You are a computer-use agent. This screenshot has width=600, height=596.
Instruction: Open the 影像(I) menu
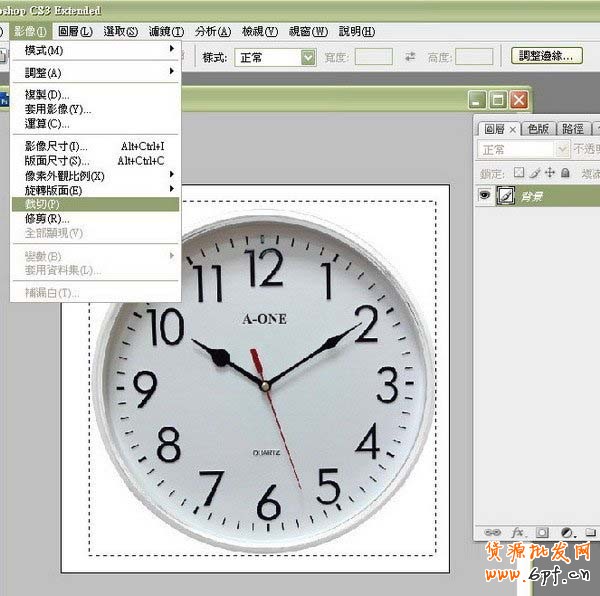pyautogui.click(x=29, y=31)
